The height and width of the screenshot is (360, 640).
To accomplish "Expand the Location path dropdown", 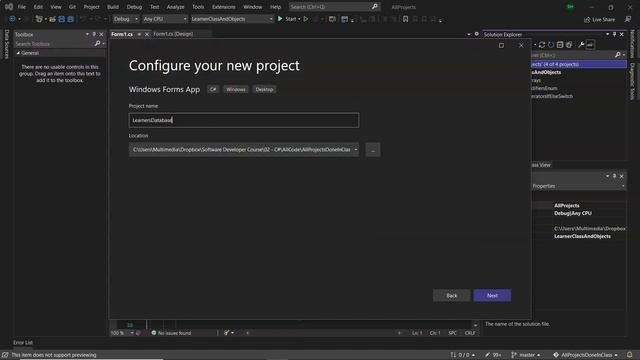I will pos(356,150).
